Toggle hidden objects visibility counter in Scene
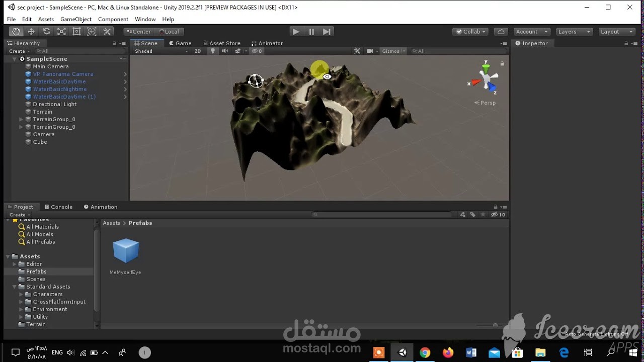 point(257,51)
